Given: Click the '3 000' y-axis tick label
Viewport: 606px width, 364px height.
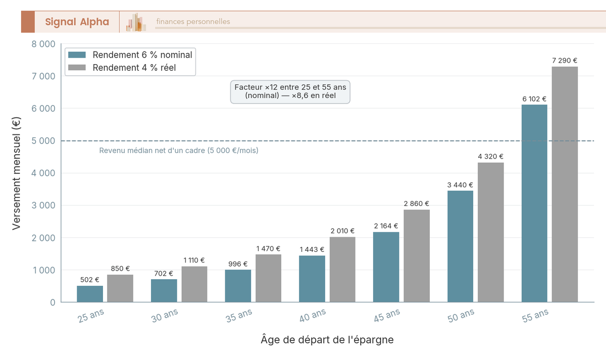Looking at the screenshot, I should (x=43, y=205).
